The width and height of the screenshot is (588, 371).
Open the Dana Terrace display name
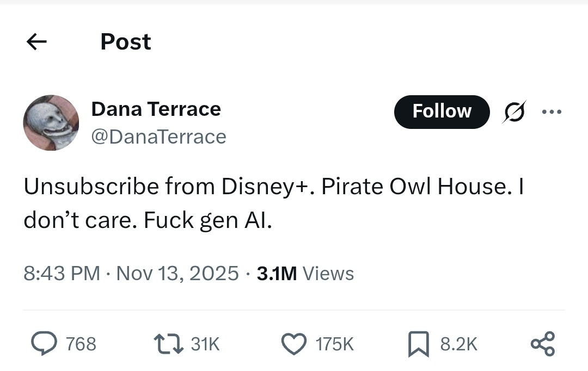156,109
